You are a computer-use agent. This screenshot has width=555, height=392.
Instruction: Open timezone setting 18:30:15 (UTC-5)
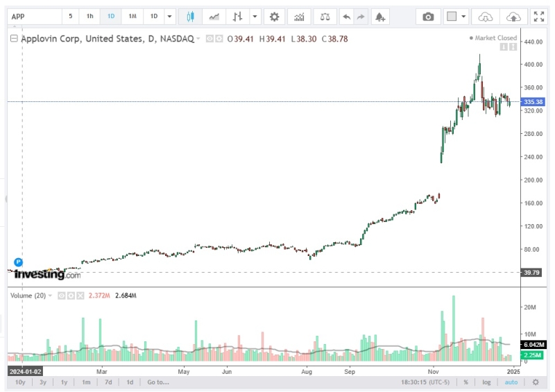pos(425,382)
